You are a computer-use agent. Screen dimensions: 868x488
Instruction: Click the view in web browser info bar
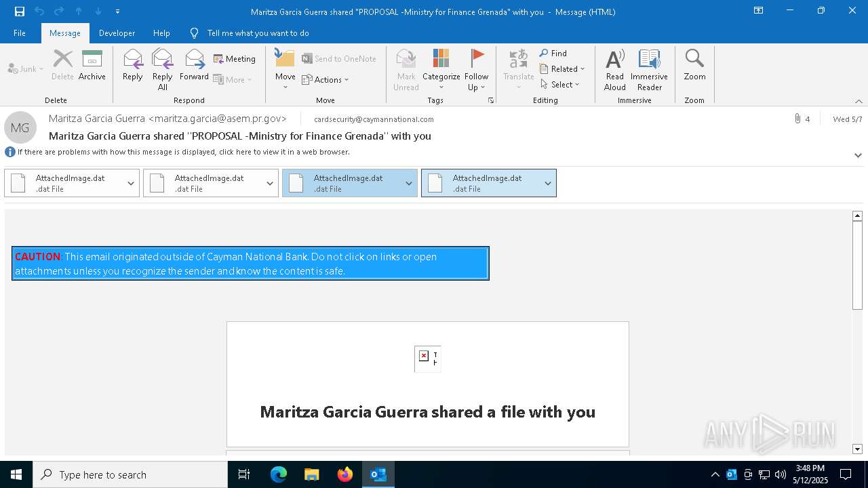183,152
